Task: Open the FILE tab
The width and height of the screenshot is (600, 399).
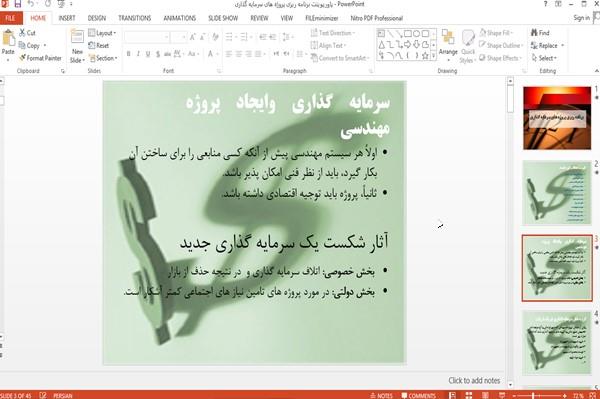Action: coord(11,18)
